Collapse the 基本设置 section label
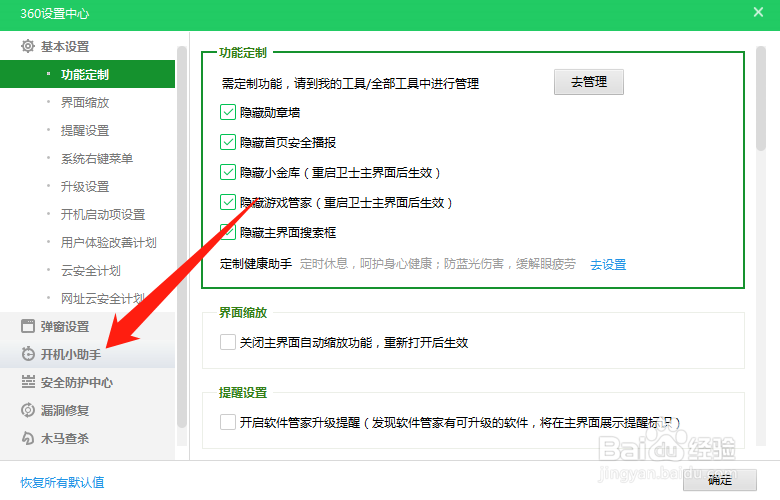780x500 pixels. (65, 46)
